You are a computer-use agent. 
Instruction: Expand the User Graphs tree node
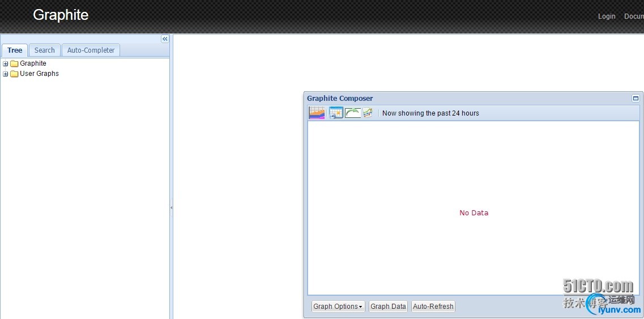click(5, 74)
